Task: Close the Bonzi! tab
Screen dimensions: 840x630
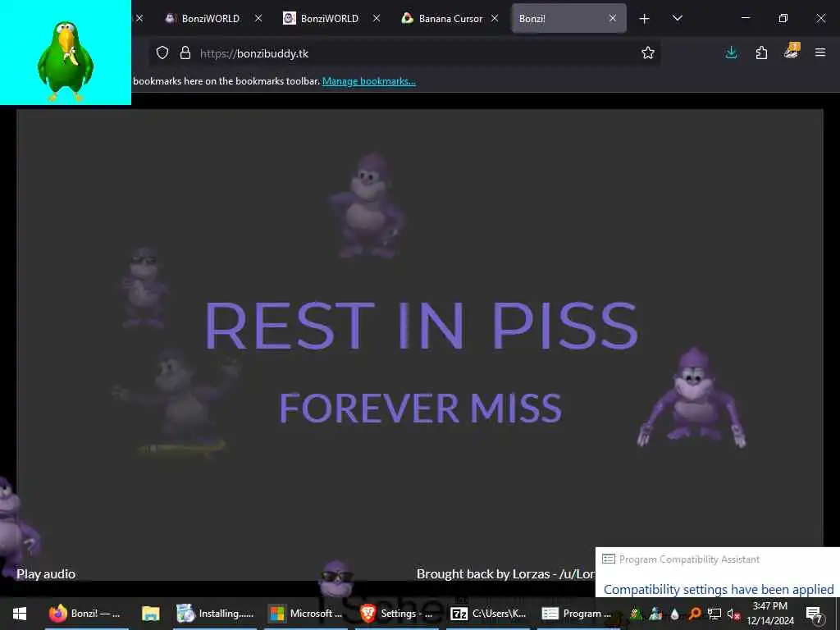Action: pos(612,18)
